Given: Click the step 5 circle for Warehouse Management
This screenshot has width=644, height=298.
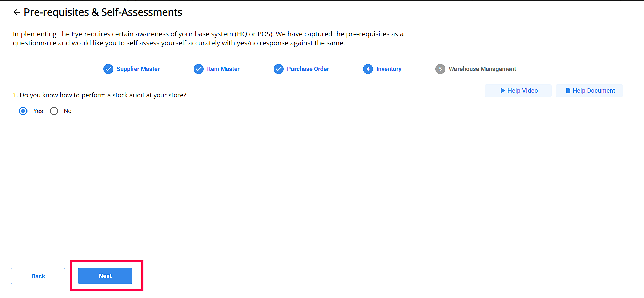Looking at the screenshot, I should coord(440,69).
